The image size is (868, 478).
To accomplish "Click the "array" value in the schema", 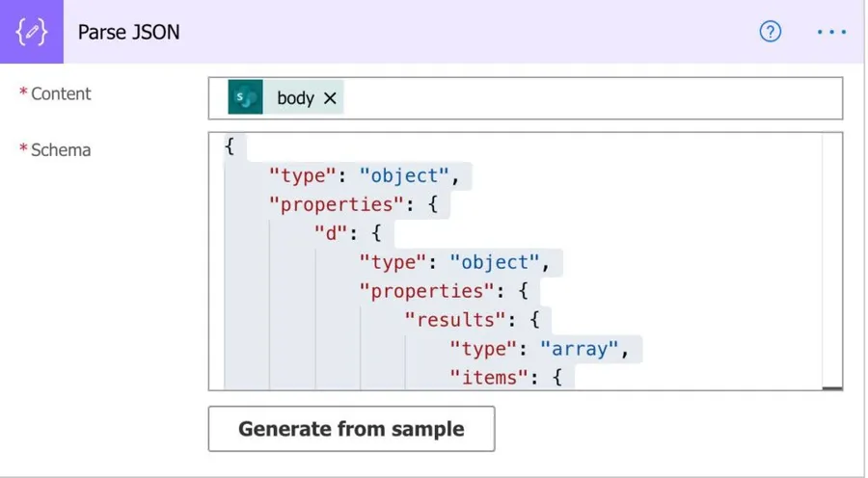I will click(577, 349).
